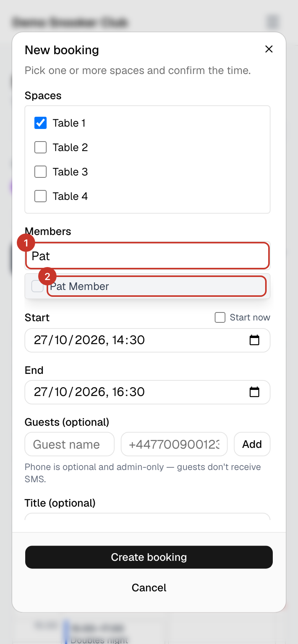The width and height of the screenshot is (298, 644).
Task: Click the Table 3 label
Action: (70, 172)
